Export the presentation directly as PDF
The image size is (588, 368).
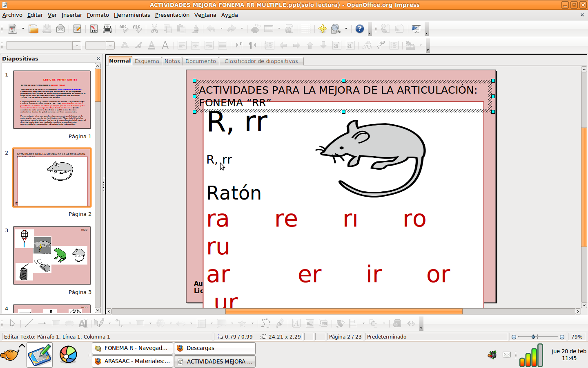93,29
